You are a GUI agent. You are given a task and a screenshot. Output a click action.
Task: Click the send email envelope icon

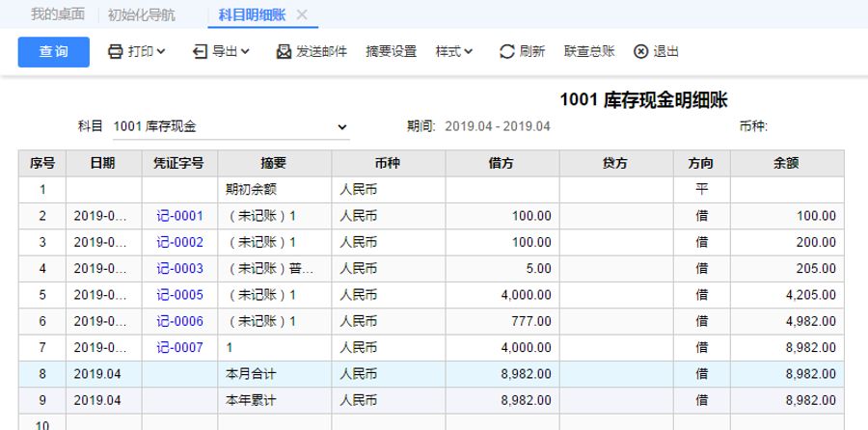284,52
